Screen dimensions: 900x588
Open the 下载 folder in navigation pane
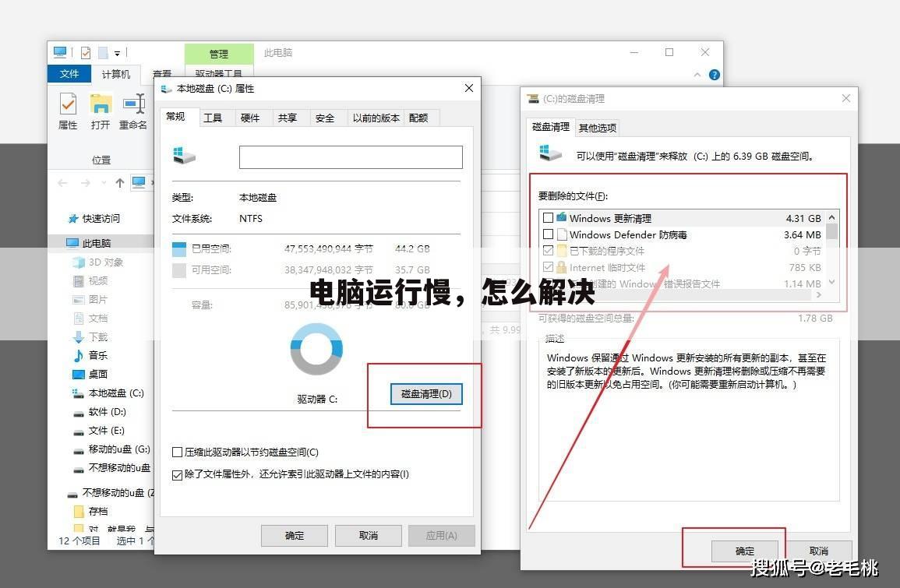90,336
